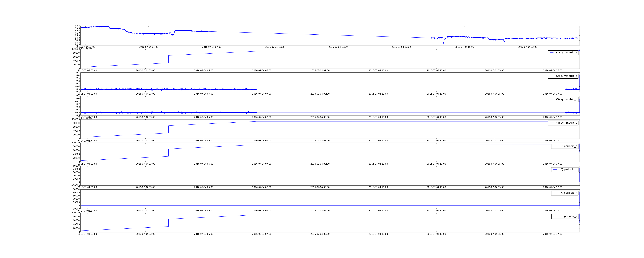Select the "2016-07-04 19:00" tick label
This screenshot has height=258, width=644.
464,47
